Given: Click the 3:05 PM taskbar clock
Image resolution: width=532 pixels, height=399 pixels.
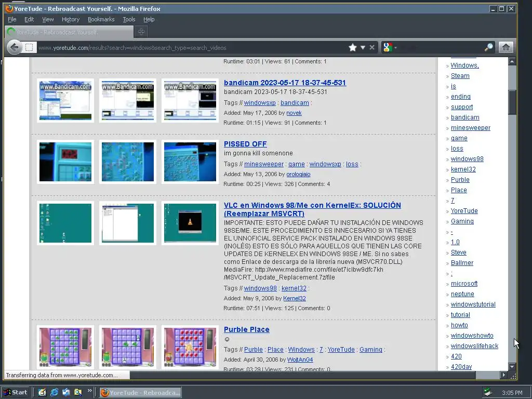Looking at the screenshot, I should [512, 393].
